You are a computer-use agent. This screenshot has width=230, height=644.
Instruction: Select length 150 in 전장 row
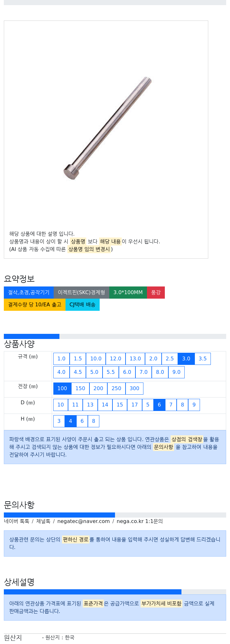click(x=80, y=389)
